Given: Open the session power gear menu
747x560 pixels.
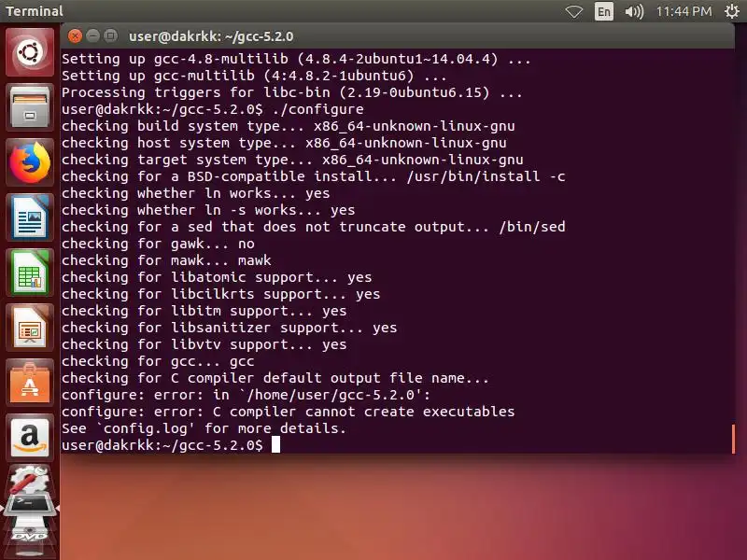Looking at the screenshot, I should pos(732,11).
